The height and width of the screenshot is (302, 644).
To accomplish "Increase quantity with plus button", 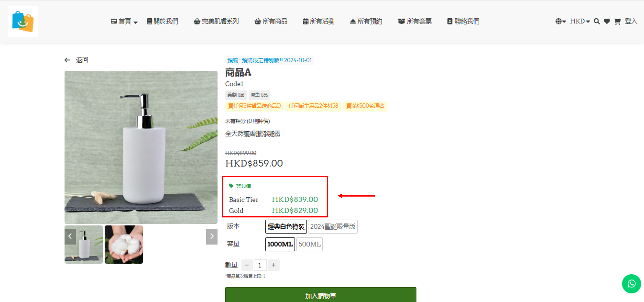I will pos(273,265).
